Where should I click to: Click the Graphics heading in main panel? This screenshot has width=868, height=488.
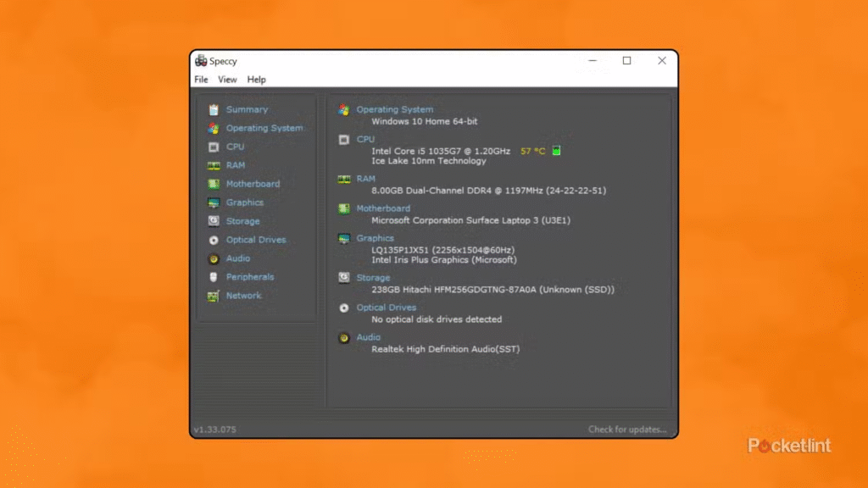[375, 238]
